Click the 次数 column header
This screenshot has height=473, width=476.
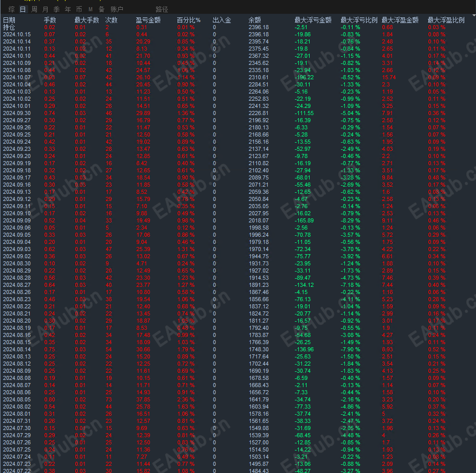tap(112, 20)
